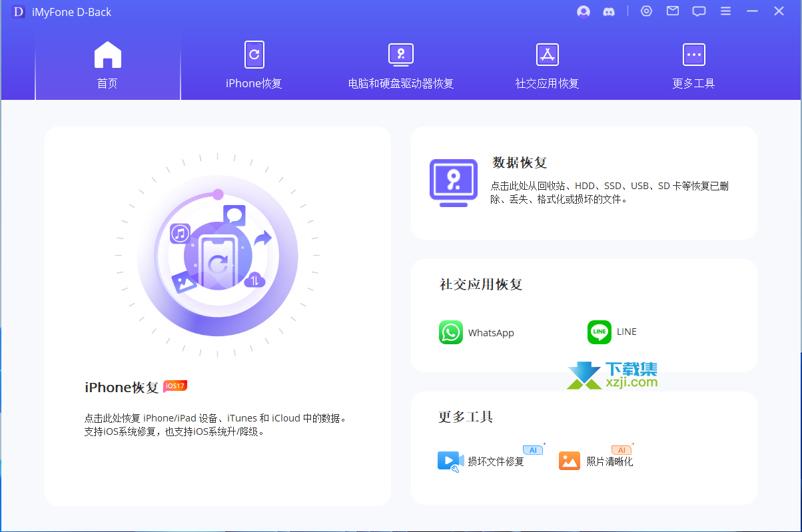The height and width of the screenshot is (532, 802).
Task: Click the 更多工具 section heading in card
Action: (466, 417)
